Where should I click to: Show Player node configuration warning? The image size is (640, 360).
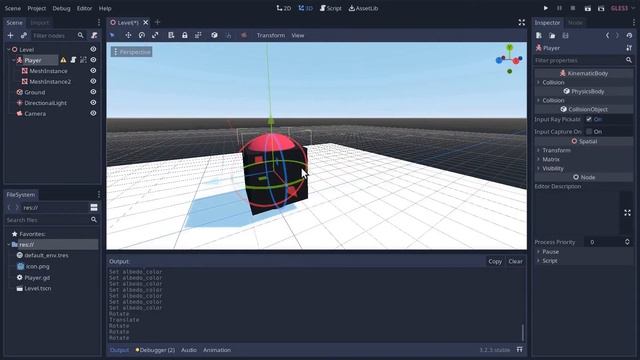(x=63, y=60)
